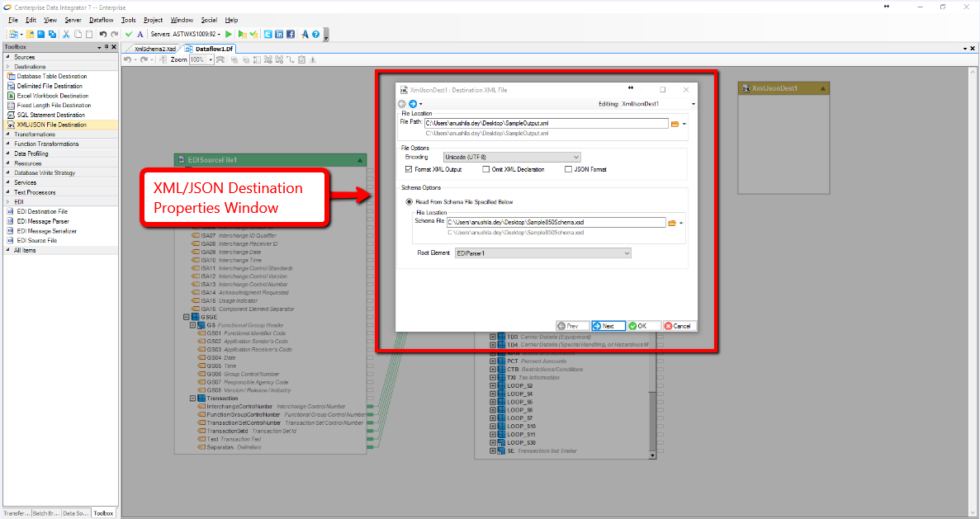
Task: Browse for Schema File using folder icon
Action: (672, 223)
